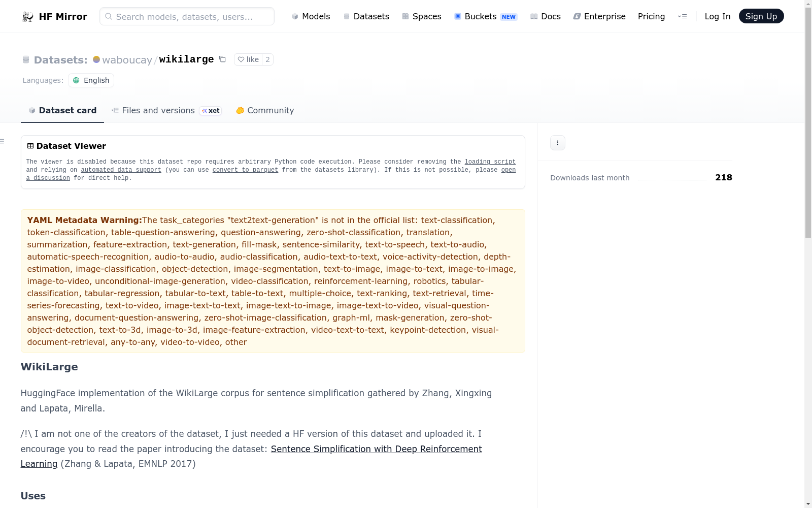Click the Uses heading
812x508 pixels.
click(33, 496)
